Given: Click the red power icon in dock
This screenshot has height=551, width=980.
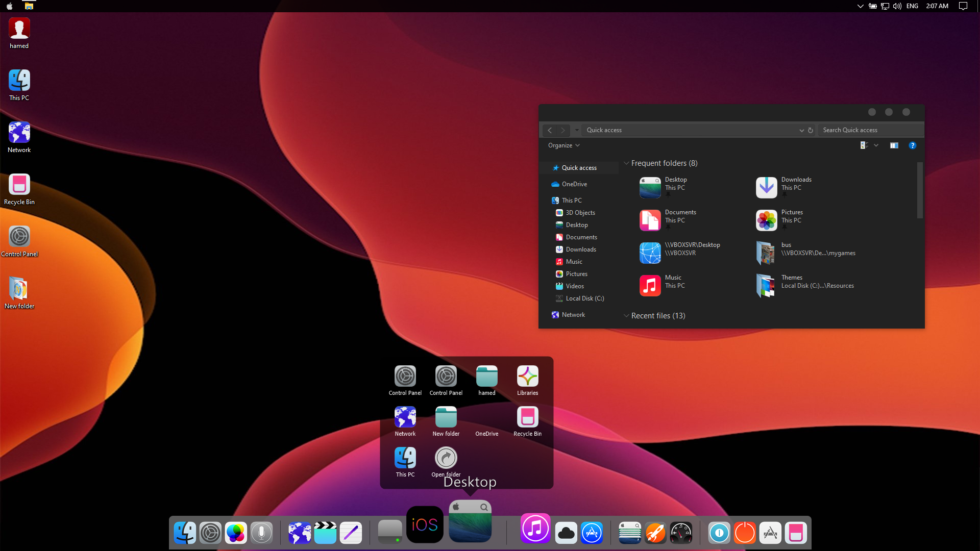Looking at the screenshot, I should 745,533.
